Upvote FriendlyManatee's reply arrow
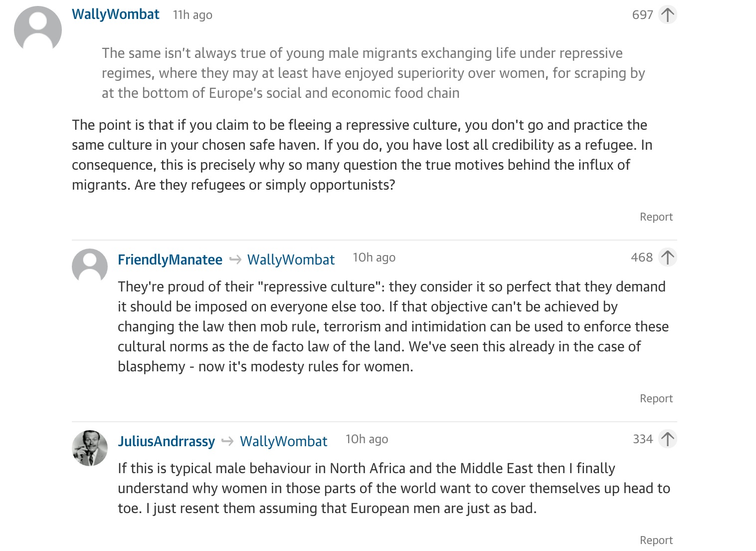756x551 pixels. click(667, 258)
